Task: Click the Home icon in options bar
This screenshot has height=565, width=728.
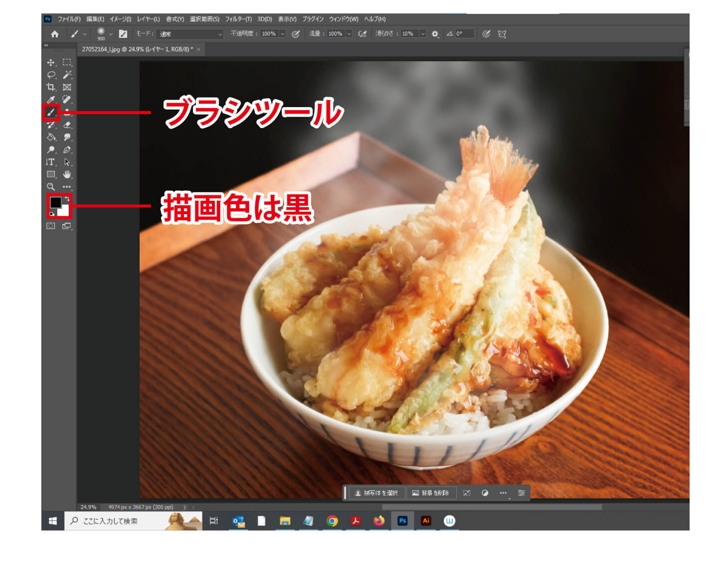Action: tap(55, 34)
